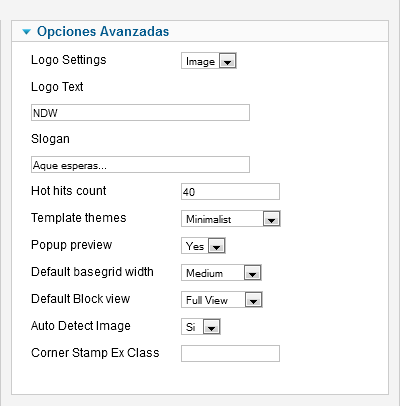
Task: Click the basegrid width dropdown arrow
Action: pyautogui.click(x=252, y=273)
